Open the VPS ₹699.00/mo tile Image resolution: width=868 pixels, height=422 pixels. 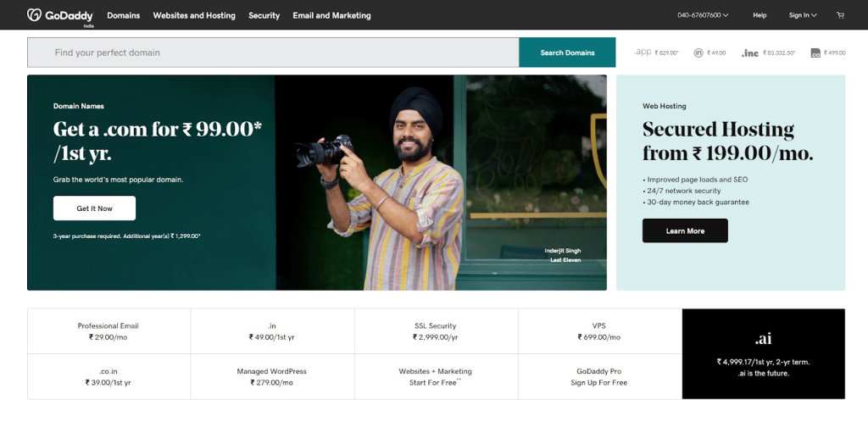pyautogui.click(x=600, y=331)
